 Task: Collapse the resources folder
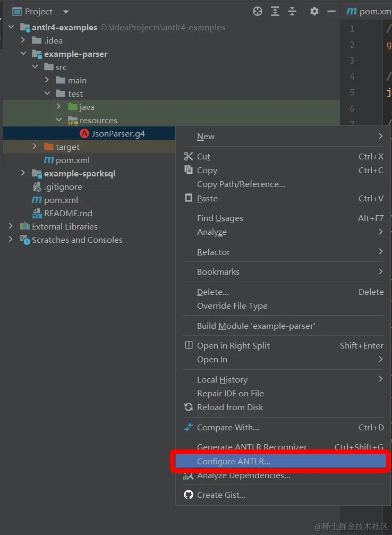click(59, 120)
